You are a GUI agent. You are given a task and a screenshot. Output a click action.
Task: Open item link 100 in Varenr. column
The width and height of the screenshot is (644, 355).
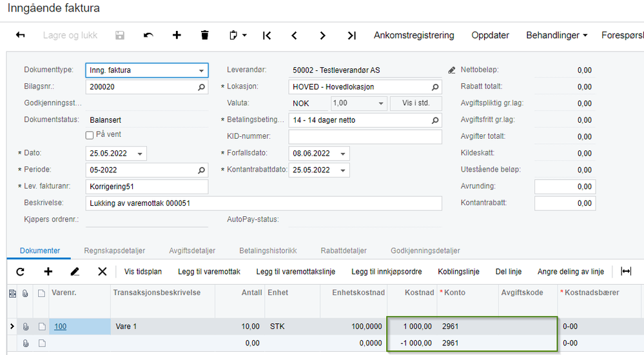60,327
